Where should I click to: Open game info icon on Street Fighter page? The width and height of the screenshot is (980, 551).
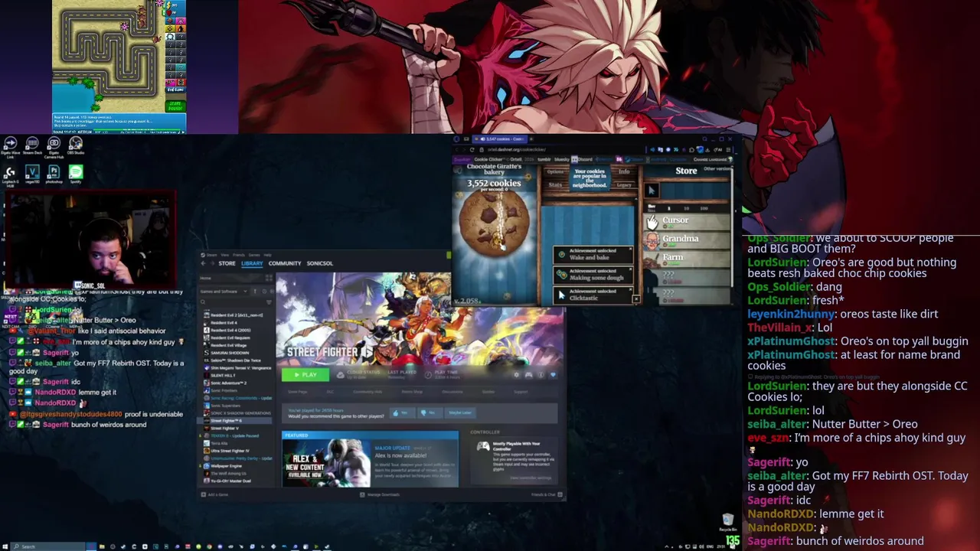[541, 375]
